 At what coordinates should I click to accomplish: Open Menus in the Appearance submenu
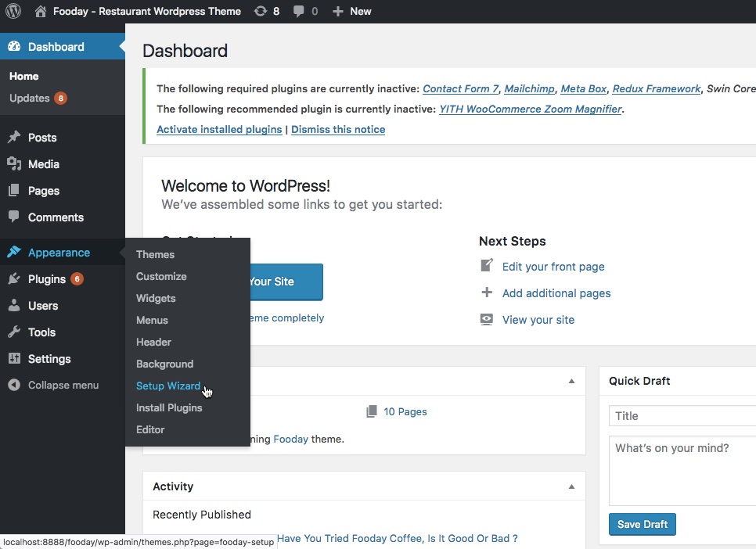pos(152,320)
